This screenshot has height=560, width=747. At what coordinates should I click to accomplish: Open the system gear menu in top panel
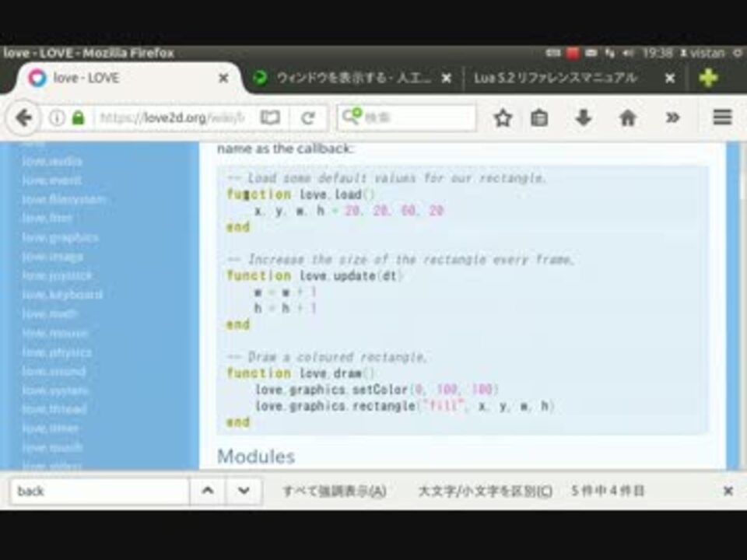738,53
